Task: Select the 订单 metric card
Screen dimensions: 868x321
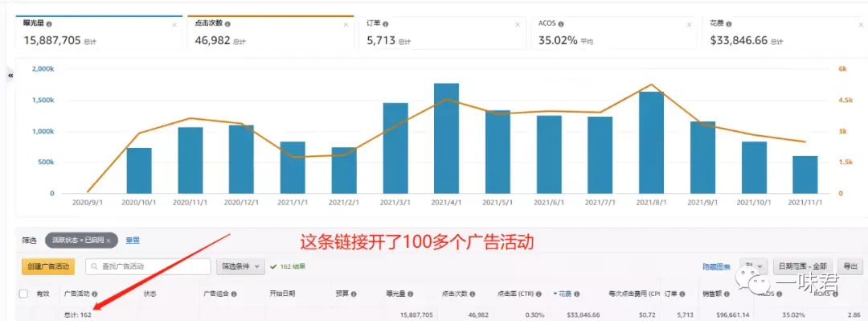Action: (443, 33)
